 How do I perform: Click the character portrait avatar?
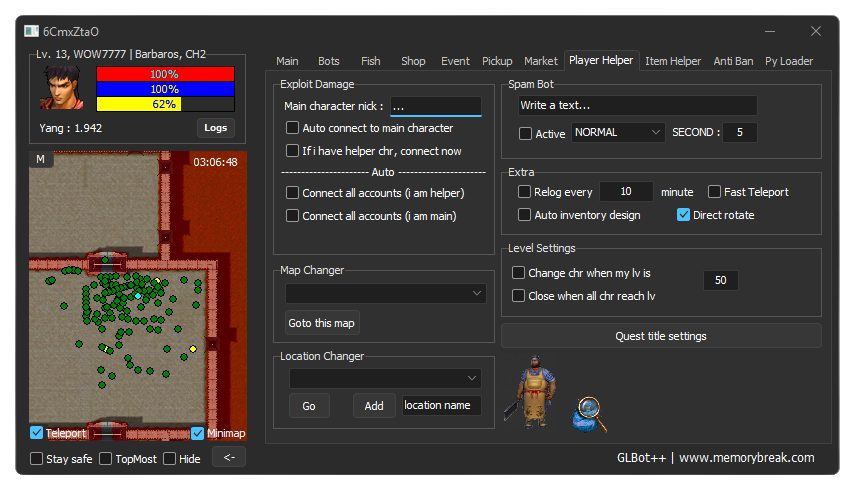coord(62,88)
